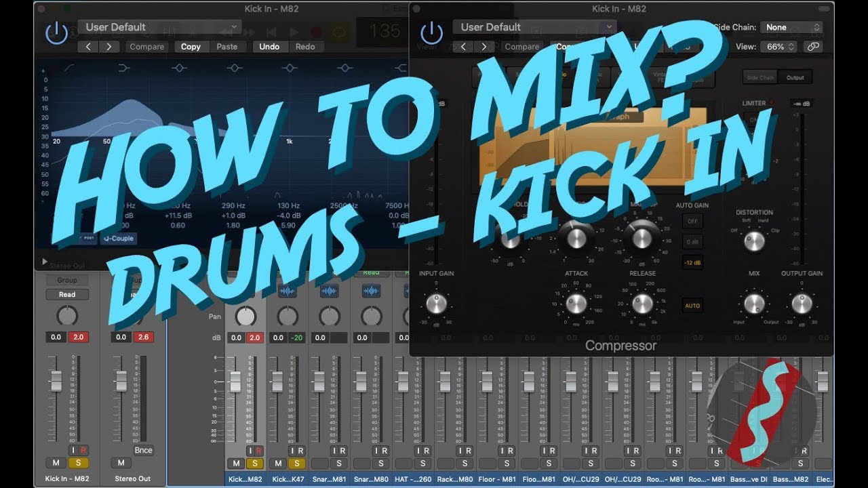868x488 pixels.
Task: Click Undo in the Channel EQ header
Action: [x=269, y=47]
